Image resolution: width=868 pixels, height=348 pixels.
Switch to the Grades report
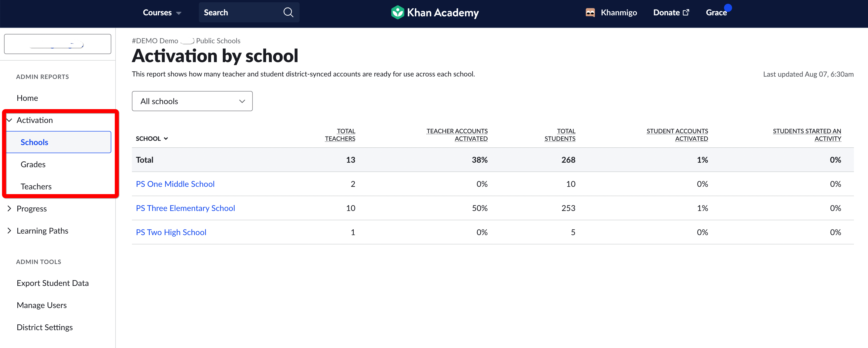coord(33,164)
